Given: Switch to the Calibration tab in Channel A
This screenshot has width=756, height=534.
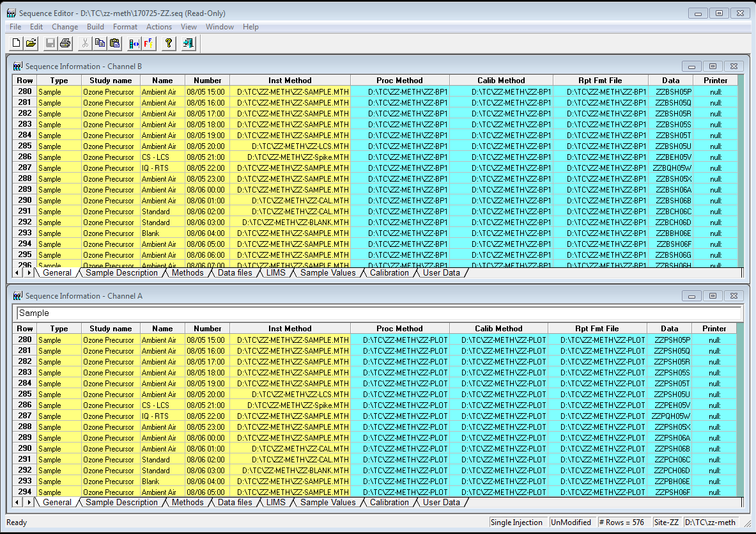Looking at the screenshot, I should (x=389, y=503).
